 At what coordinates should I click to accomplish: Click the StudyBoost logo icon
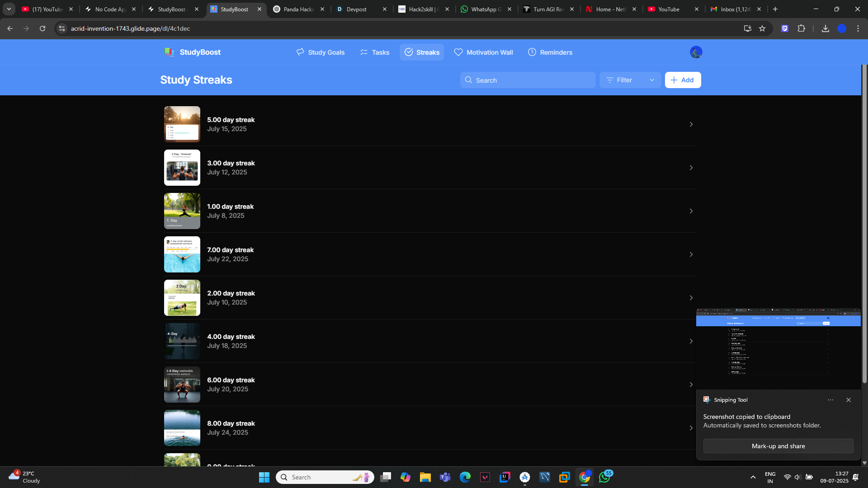[x=170, y=52]
